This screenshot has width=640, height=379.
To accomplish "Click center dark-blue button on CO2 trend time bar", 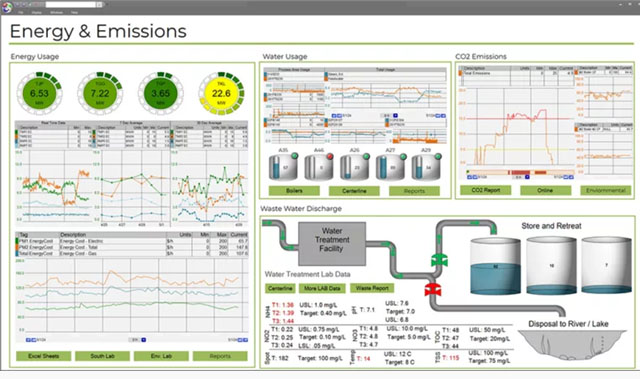I will click(x=527, y=177).
